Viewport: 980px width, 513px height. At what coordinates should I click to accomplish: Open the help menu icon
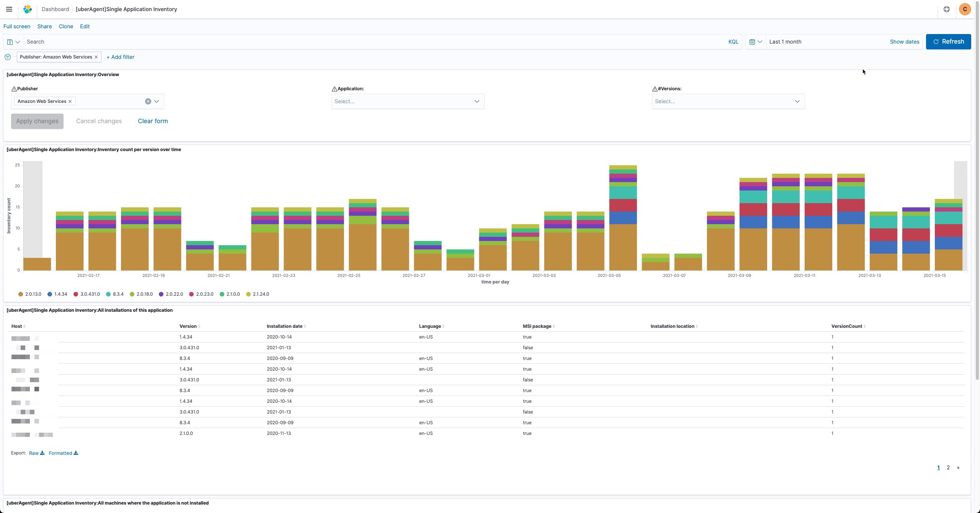946,9
